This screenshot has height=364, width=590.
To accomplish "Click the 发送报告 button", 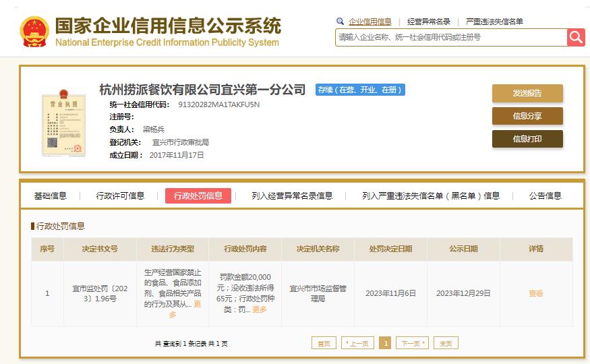I will coord(527,93).
